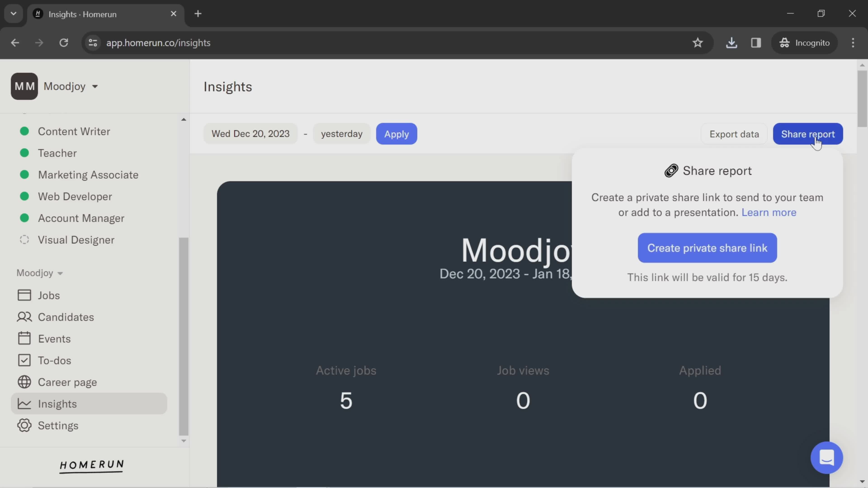Screen dimensions: 868x488
Task: Click the Insights sidebar icon
Action: click(24, 403)
